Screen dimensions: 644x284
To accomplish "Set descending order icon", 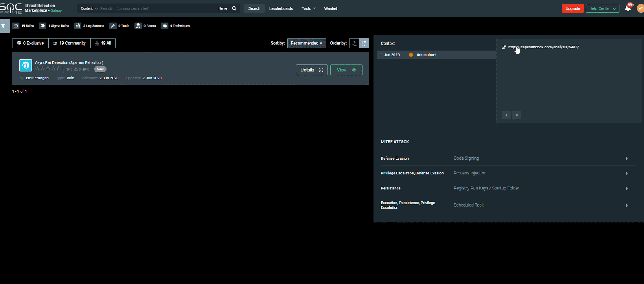I will (x=364, y=43).
